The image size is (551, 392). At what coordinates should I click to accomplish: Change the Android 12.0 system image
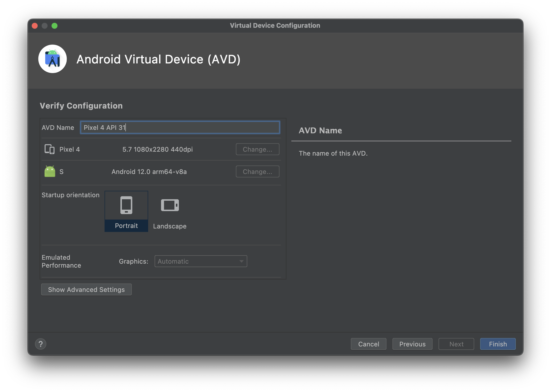257,171
